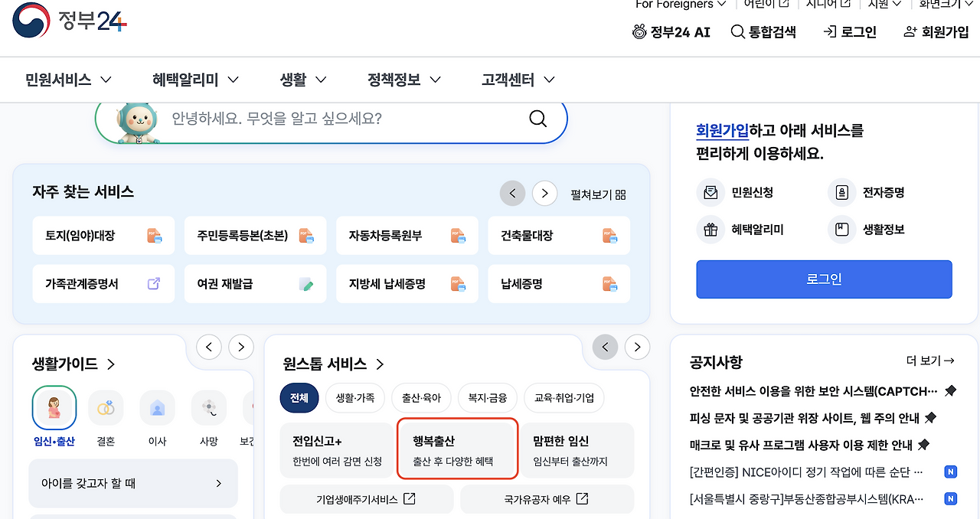Click 로그인 in top header
The width and height of the screenshot is (980, 519).
[x=849, y=32]
